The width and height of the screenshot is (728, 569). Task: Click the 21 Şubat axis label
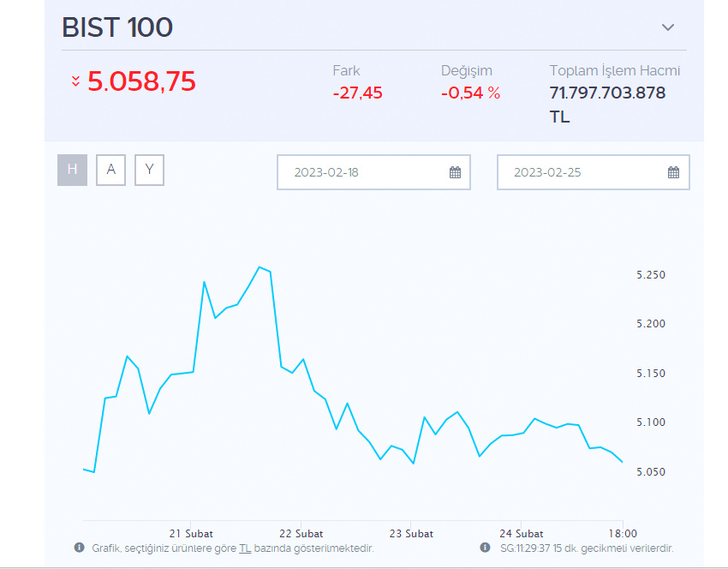pos(191,534)
